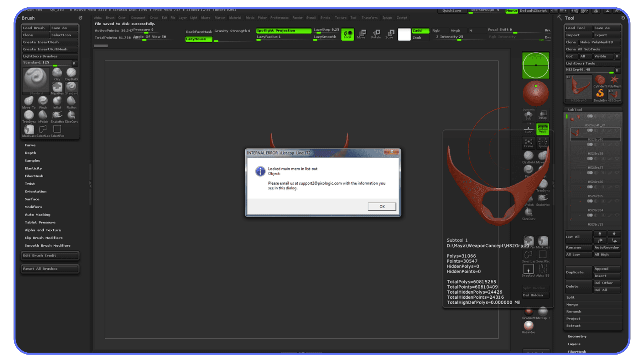Toggle Transp transparency button

(542, 114)
